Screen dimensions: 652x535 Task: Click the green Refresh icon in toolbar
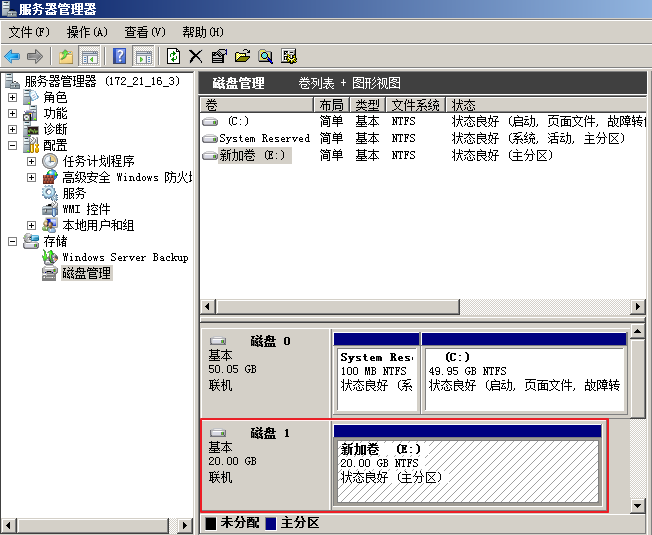173,56
